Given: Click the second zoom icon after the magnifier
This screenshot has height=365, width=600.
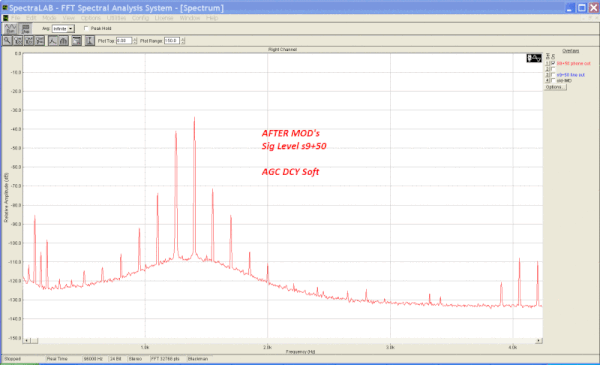Looking at the screenshot, I should pos(18,41).
